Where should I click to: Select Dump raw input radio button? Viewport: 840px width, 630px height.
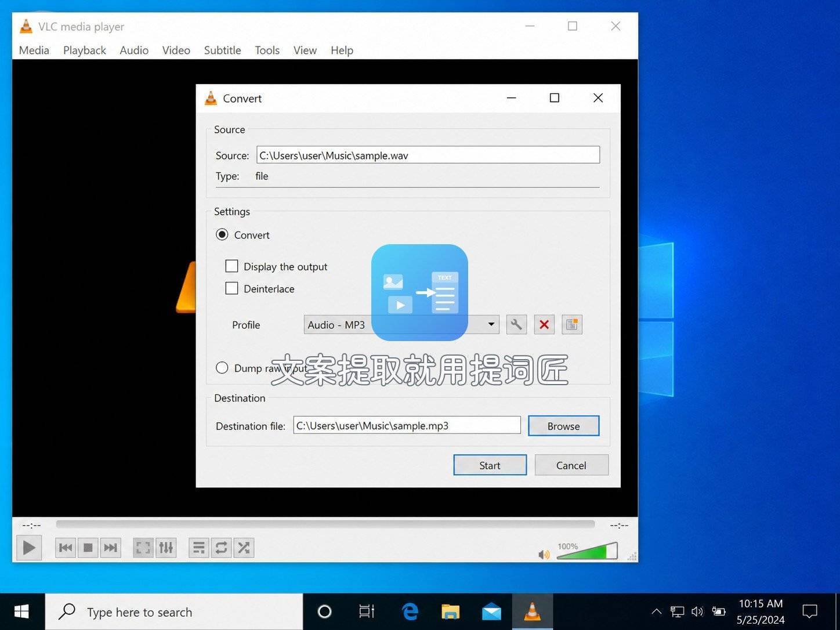(x=222, y=368)
